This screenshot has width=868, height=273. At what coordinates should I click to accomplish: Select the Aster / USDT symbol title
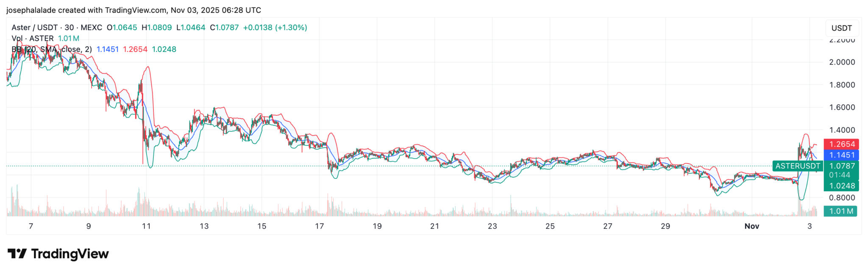[x=56, y=28]
